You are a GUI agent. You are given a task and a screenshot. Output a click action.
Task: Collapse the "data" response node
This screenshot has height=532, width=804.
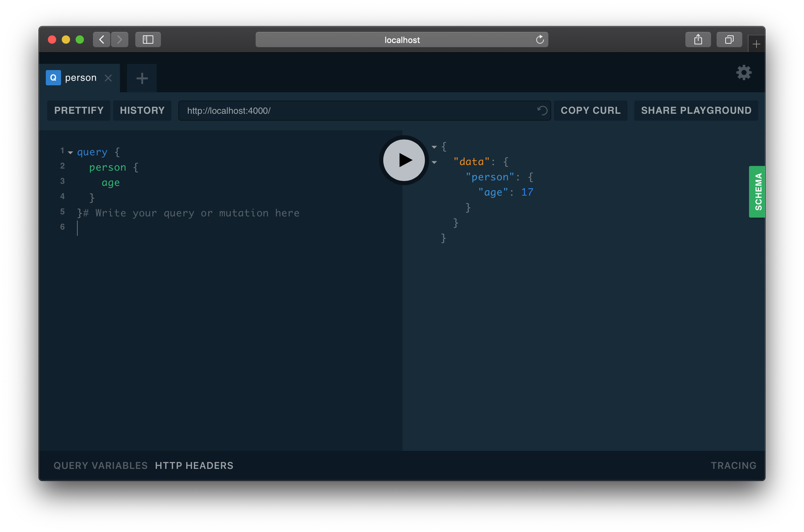434,162
